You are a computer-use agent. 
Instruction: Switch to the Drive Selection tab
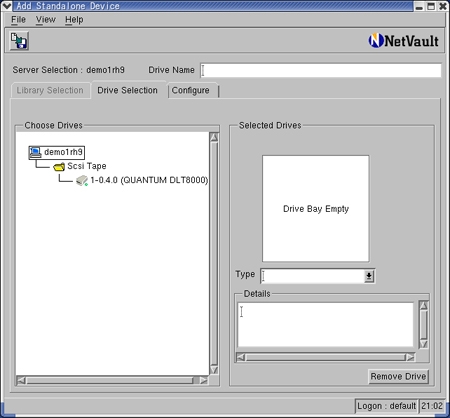click(127, 90)
